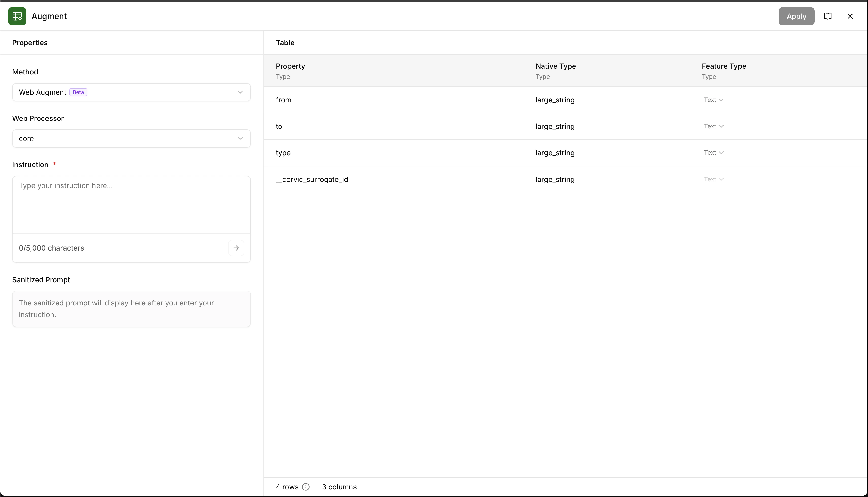Click the Beta badge next to Web Augment
The width and height of the screenshot is (868, 497).
click(x=78, y=92)
